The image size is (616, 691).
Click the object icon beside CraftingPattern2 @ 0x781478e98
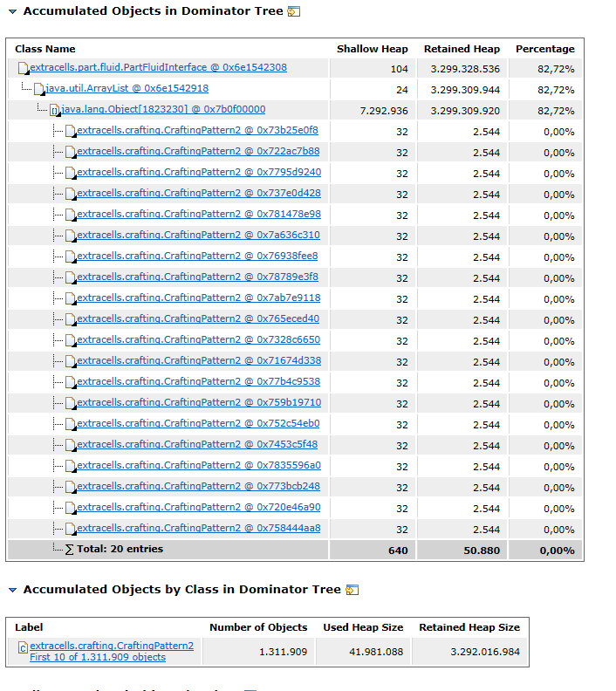click(x=71, y=215)
